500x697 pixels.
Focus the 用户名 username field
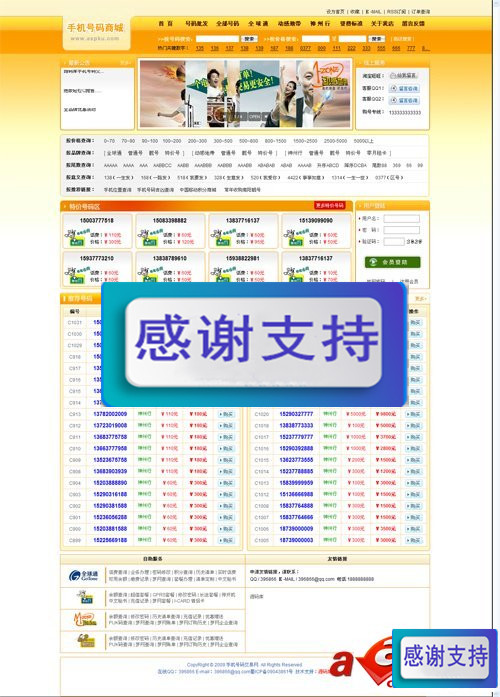point(401,218)
